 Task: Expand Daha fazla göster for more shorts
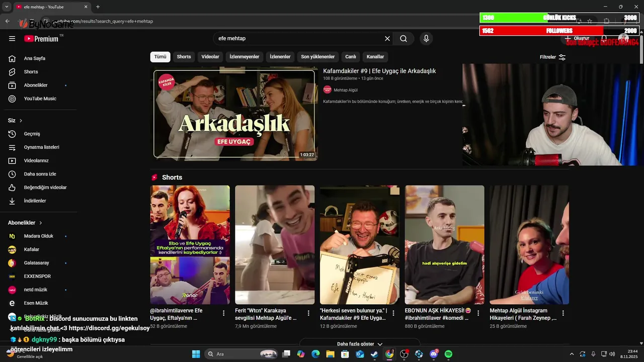pyautogui.click(x=360, y=344)
